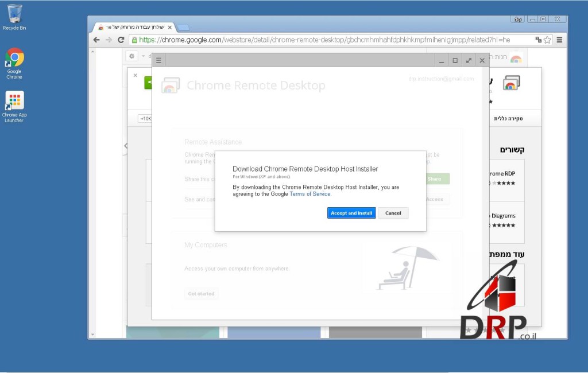Open the Terms of Service link

point(310,194)
